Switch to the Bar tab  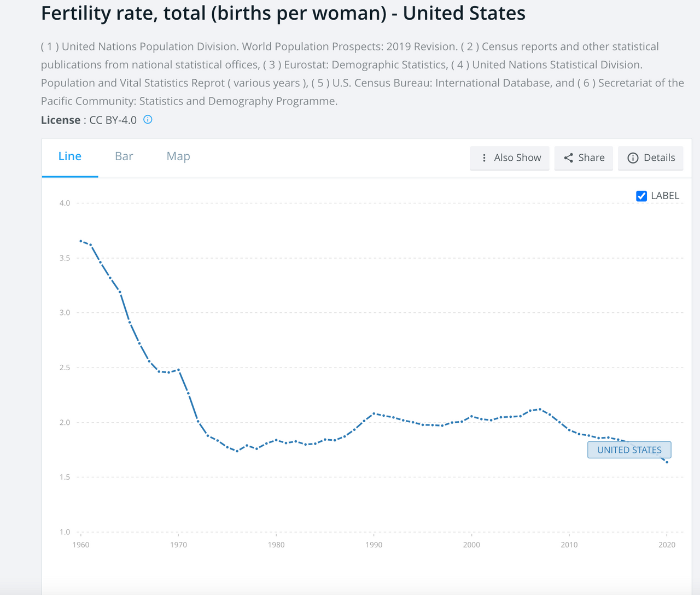point(124,156)
